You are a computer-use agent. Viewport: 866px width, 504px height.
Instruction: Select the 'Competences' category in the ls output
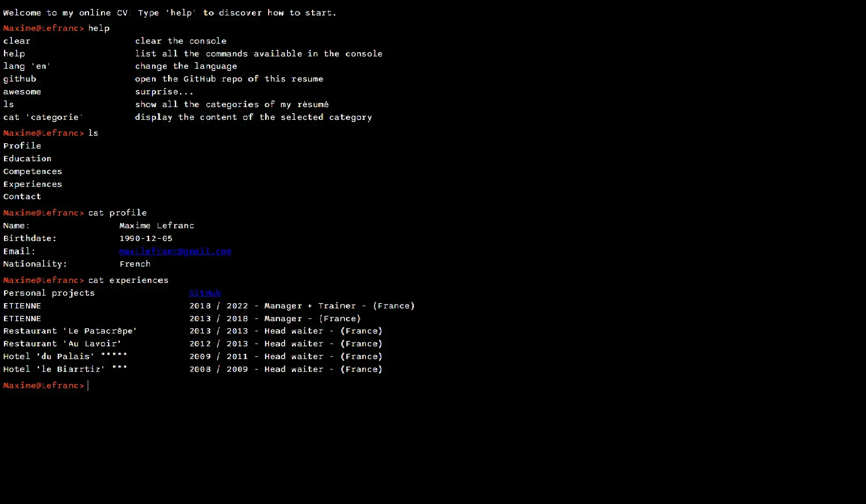[33, 171]
